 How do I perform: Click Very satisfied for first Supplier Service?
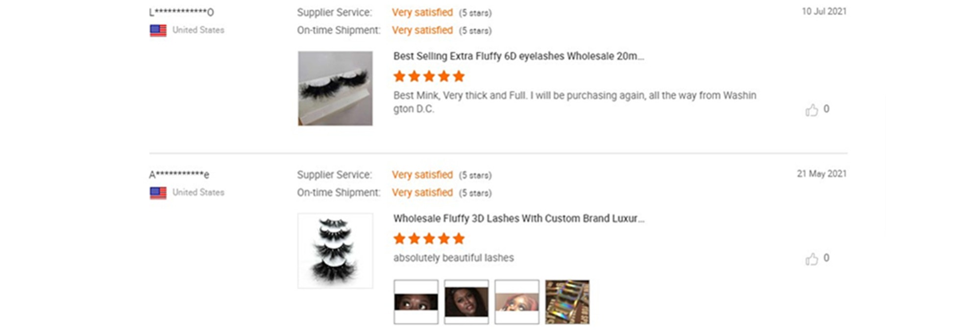click(x=422, y=13)
